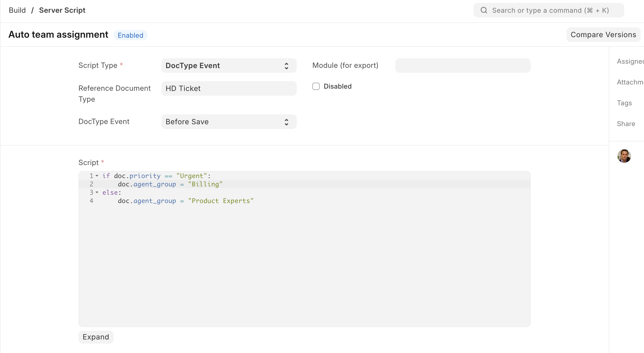Open the Tags sidebar section
The width and height of the screenshot is (644, 353).
click(x=624, y=103)
